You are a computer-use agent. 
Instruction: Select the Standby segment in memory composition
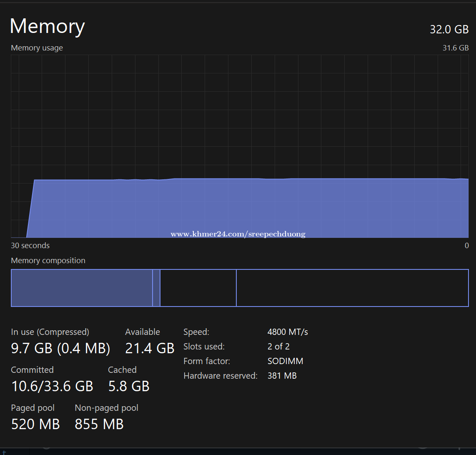pyautogui.click(x=198, y=288)
